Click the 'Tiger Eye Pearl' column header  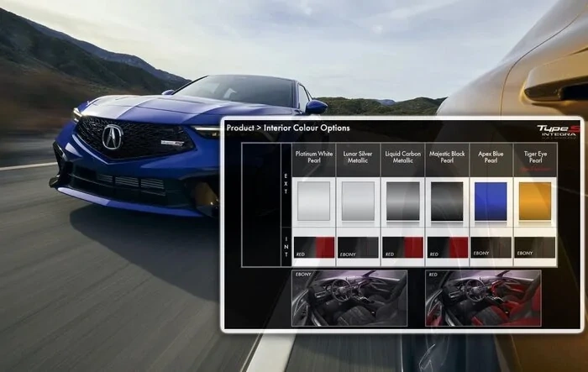coord(535,157)
